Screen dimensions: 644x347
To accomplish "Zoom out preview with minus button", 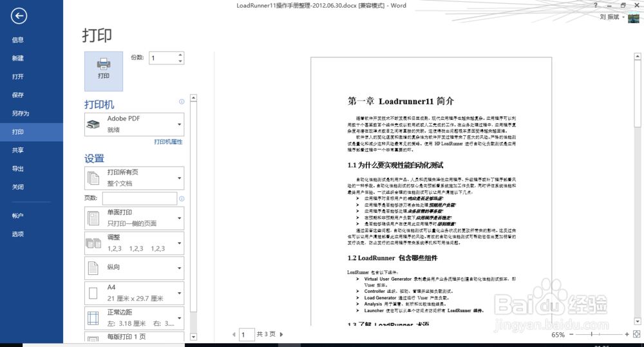I will (x=571, y=334).
